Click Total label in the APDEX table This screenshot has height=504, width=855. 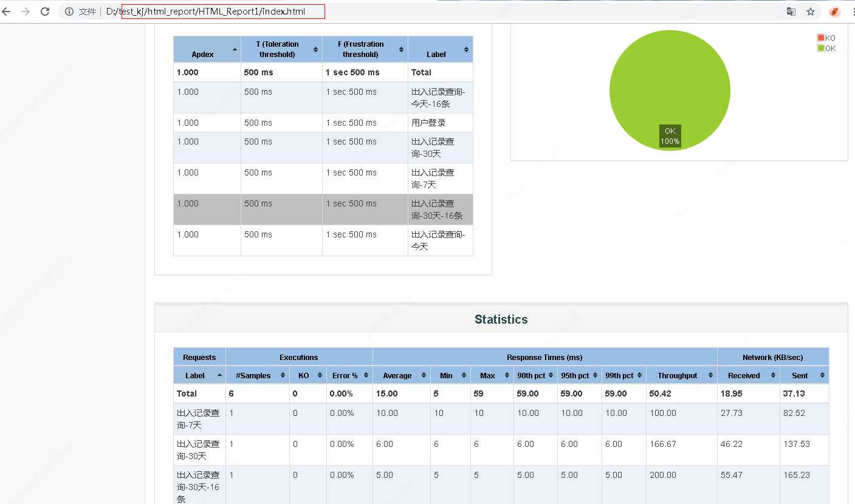pyautogui.click(x=421, y=72)
